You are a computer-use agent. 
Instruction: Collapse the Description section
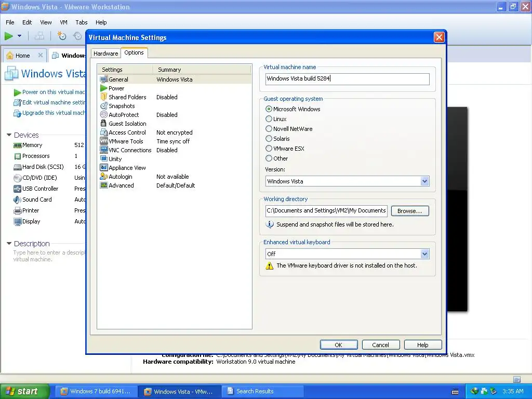(9, 244)
